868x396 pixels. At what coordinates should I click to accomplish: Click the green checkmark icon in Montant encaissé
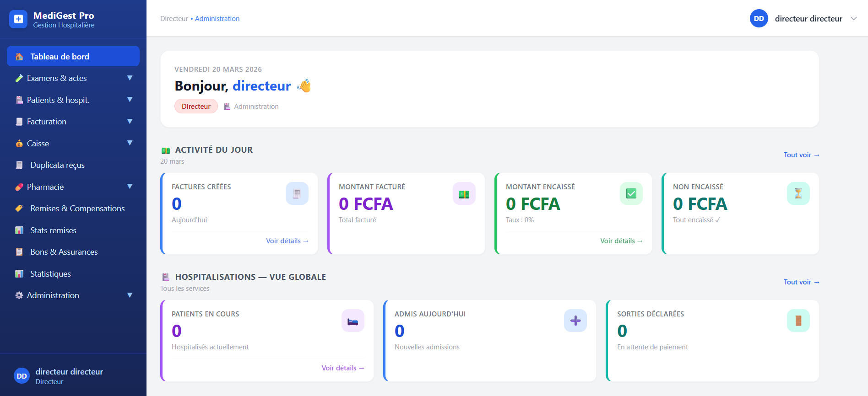point(631,194)
